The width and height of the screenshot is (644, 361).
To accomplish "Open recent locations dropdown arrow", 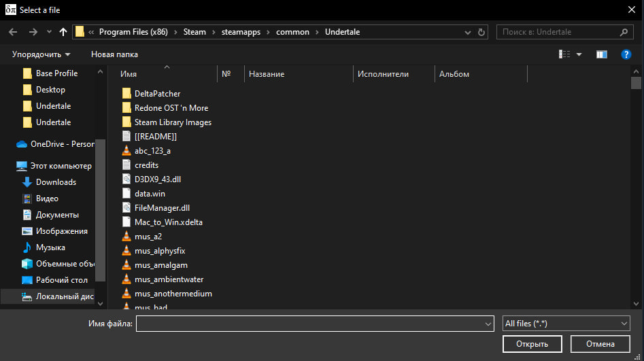I will (49, 32).
